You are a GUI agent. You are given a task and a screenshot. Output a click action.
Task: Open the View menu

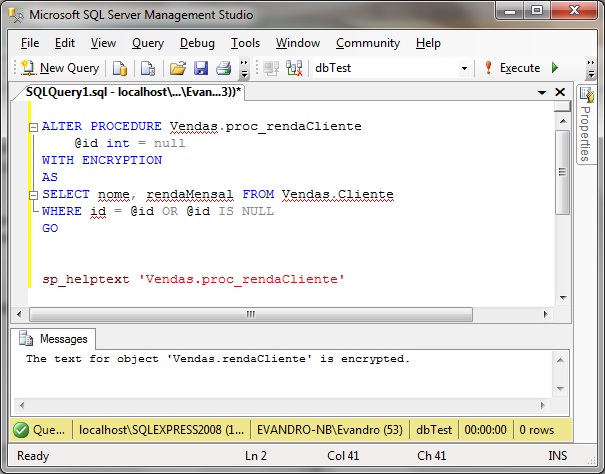tap(103, 43)
